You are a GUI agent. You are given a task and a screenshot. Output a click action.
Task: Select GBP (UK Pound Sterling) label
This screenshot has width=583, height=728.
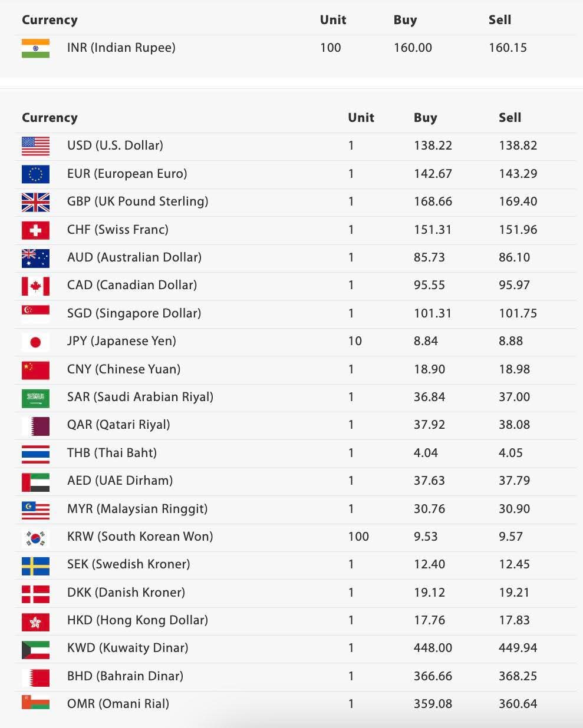point(137,201)
